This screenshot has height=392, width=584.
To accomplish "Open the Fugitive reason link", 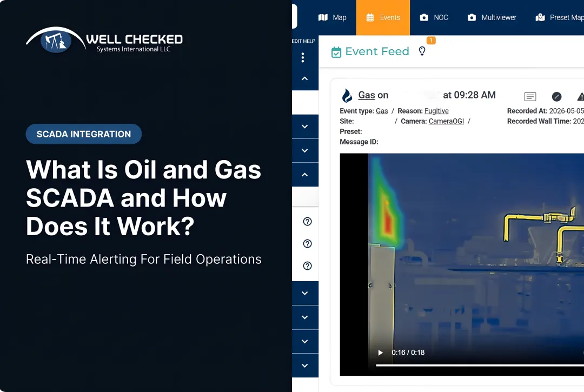I will (436, 111).
